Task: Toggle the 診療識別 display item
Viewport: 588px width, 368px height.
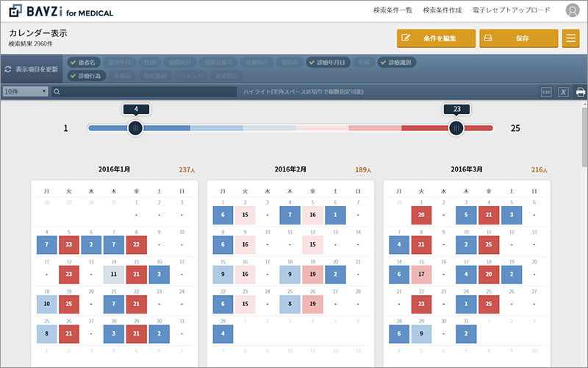Action: coord(397,63)
